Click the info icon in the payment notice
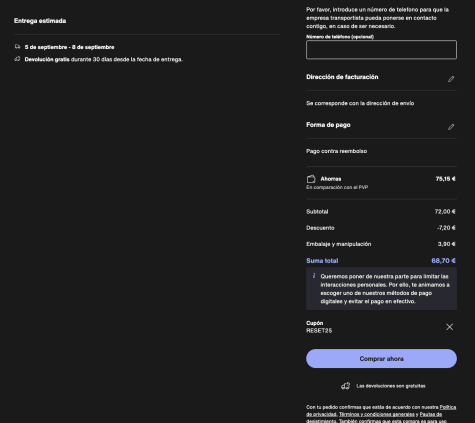The height and width of the screenshot is (423, 475). click(x=314, y=276)
